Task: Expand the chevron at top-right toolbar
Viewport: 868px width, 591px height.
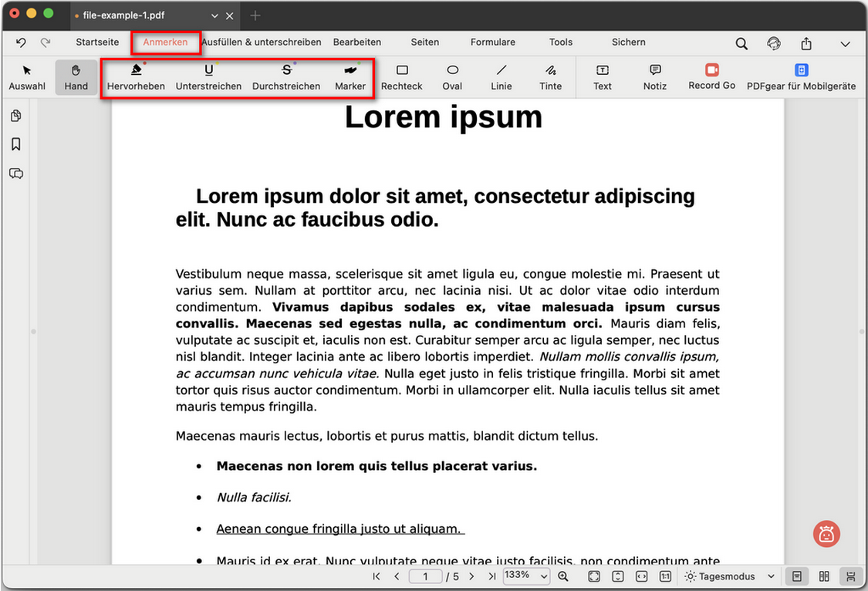Action: click(x=845, y=44)
